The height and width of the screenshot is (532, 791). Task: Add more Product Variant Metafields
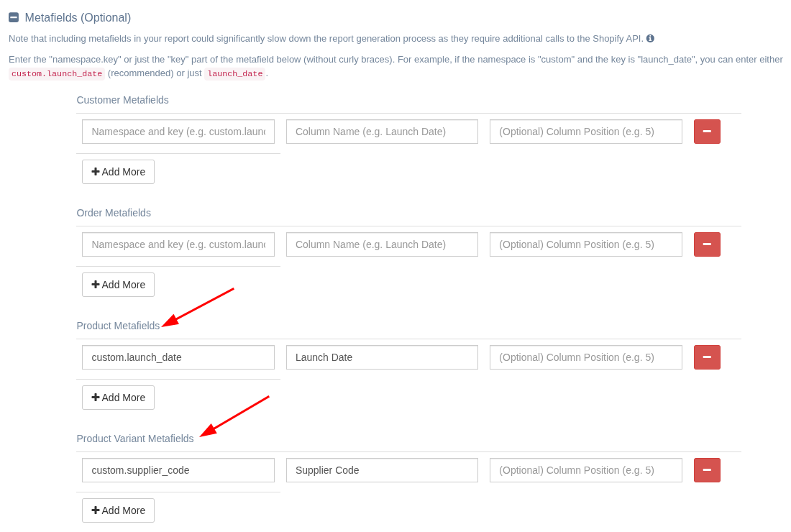click(x=118, y=510)
